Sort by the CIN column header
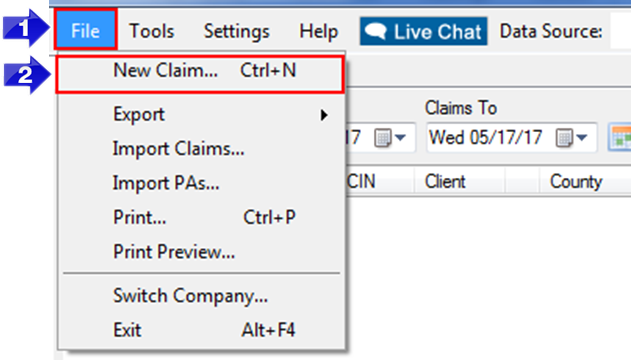 (x=361, y=181)
